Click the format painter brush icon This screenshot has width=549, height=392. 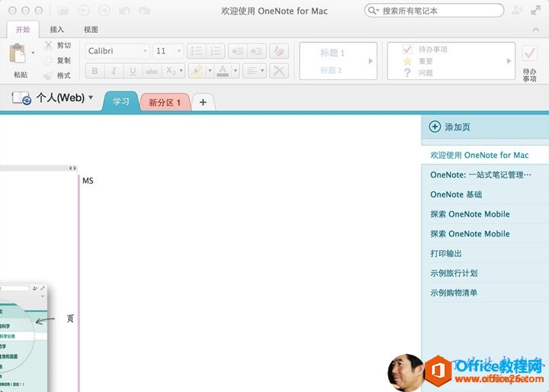pos(48,75)
